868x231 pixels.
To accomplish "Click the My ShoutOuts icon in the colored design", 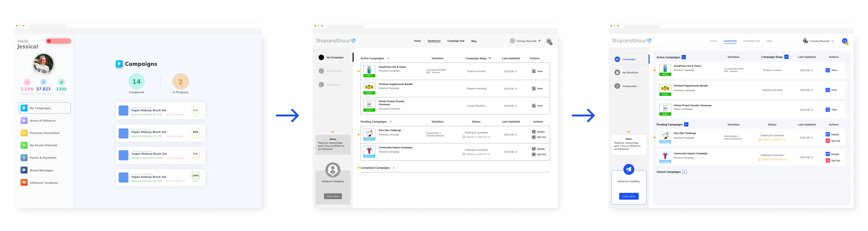I will [617, 73].
